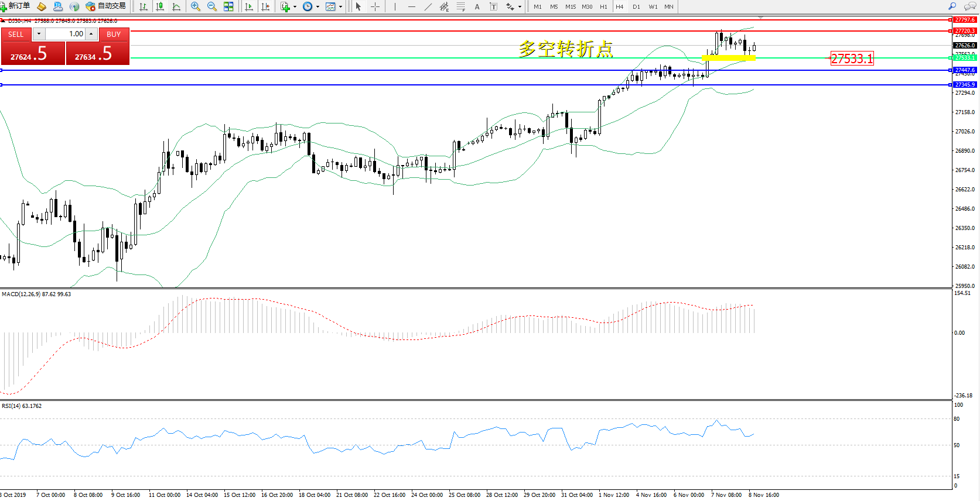The width and height of the screenshot is (980, 501).
Task: Tile chart windows with the grid icon
Action: [x=228, y=6]
